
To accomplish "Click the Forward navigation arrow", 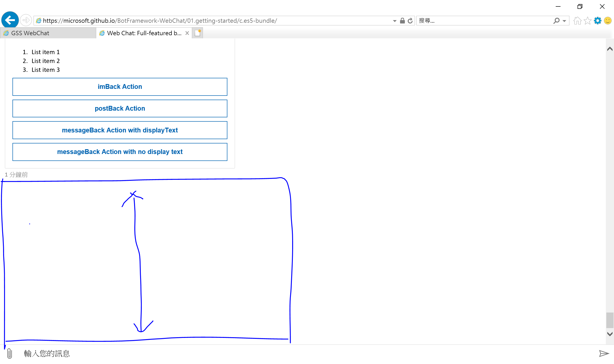I will click(25, 20).
